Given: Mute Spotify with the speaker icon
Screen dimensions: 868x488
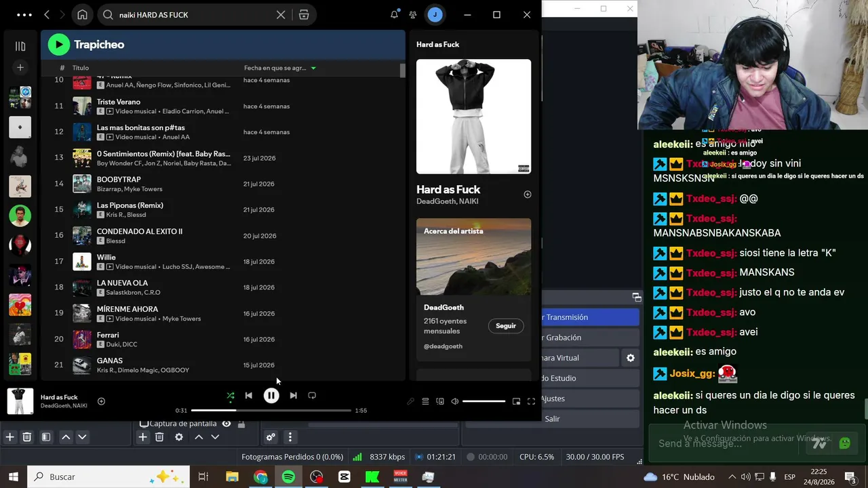Looking at the screenshot, I should (x=455, y=401).
